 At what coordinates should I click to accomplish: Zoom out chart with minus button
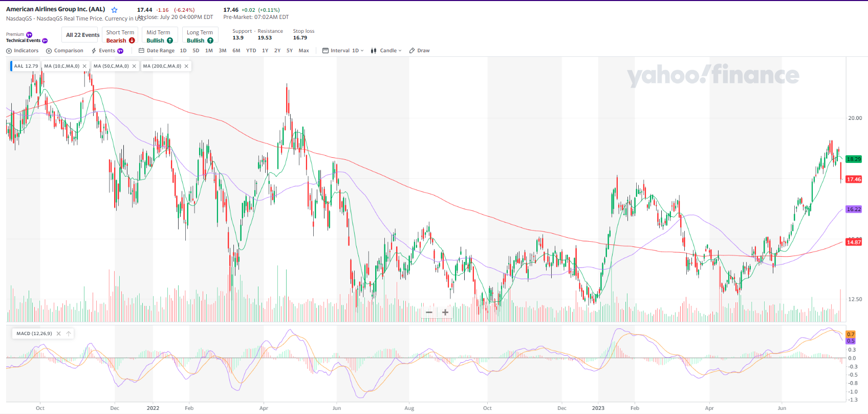point(429,312)
